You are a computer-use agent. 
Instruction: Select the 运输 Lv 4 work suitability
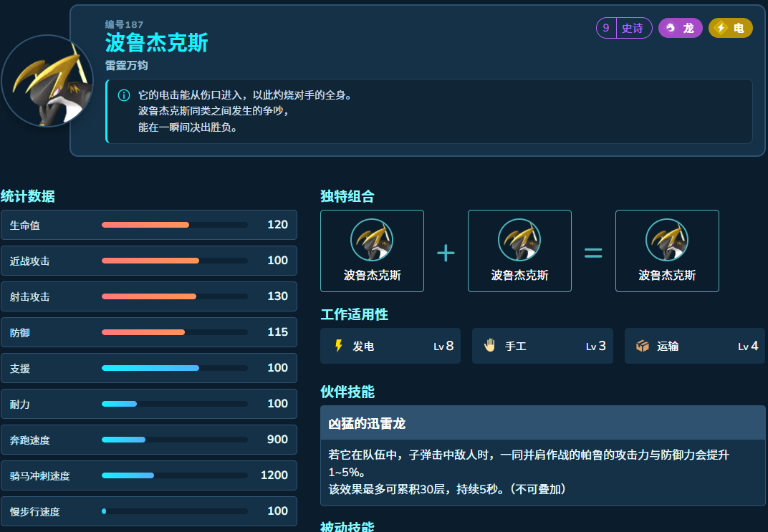(694, 346)
